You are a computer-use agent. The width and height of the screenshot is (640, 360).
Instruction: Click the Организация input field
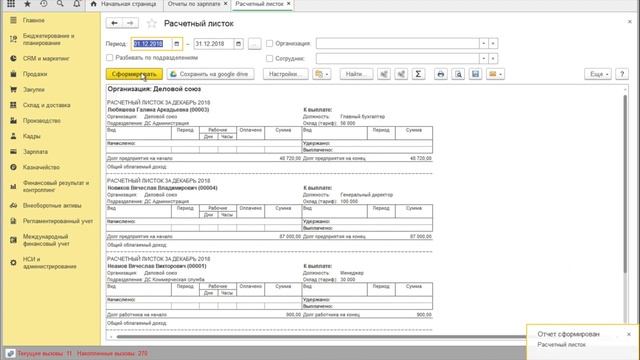point(398,43)
